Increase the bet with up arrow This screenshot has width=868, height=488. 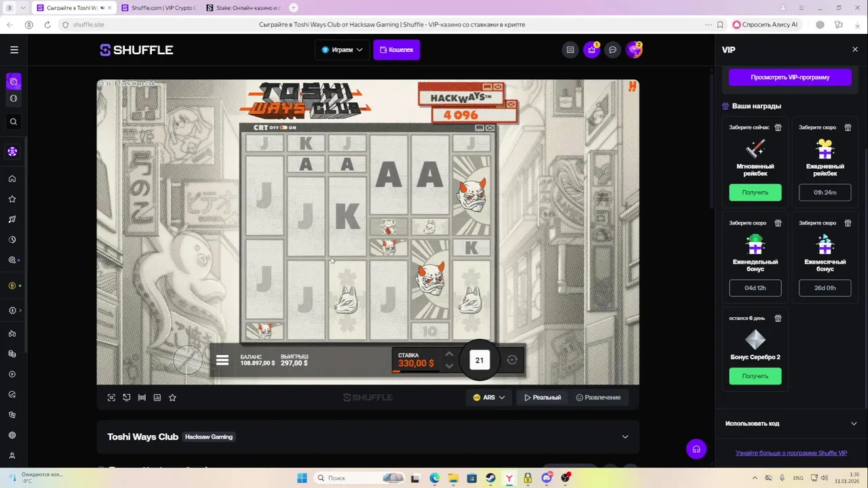point(449,354)
